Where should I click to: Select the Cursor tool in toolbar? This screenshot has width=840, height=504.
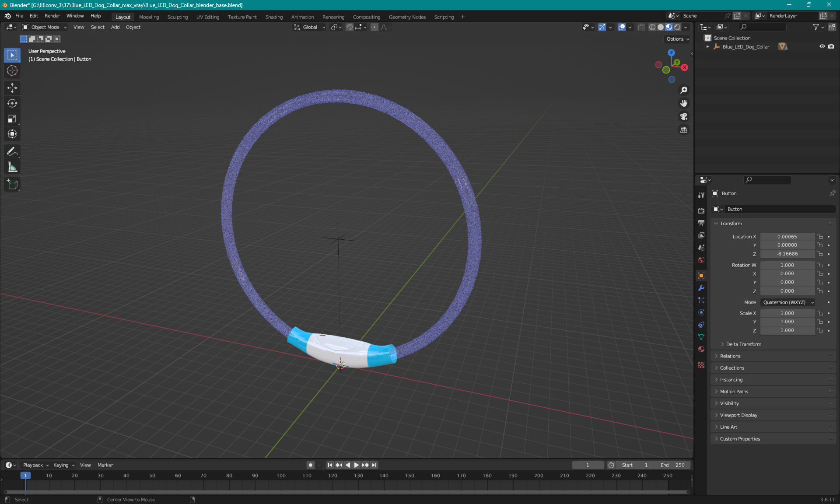[x=12, y=70]
